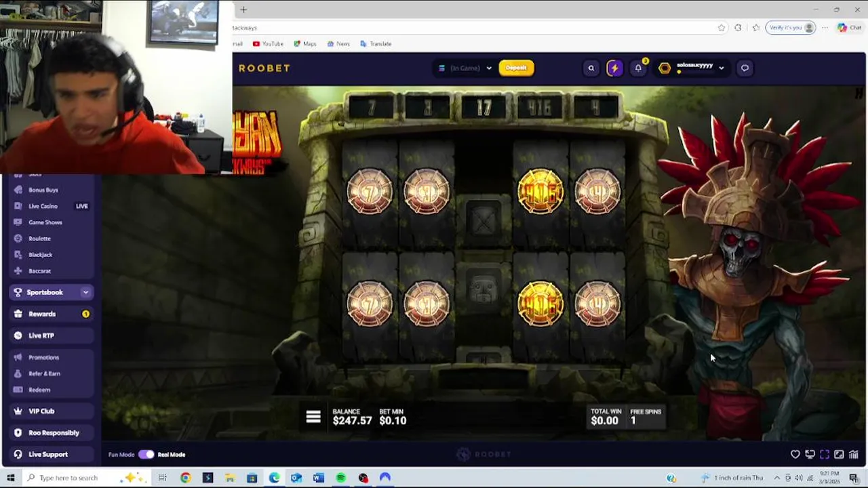Image resolution: width=868 pixels, height=488 pixels.
Task: Click the $247.57 balance display
Action: [x=352, y=420]
